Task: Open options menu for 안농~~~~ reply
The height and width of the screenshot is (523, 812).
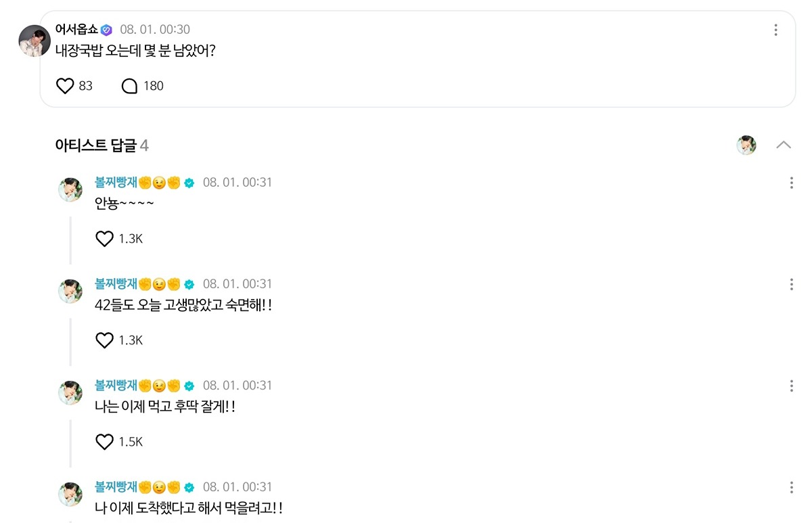Action: pos(791,183)
